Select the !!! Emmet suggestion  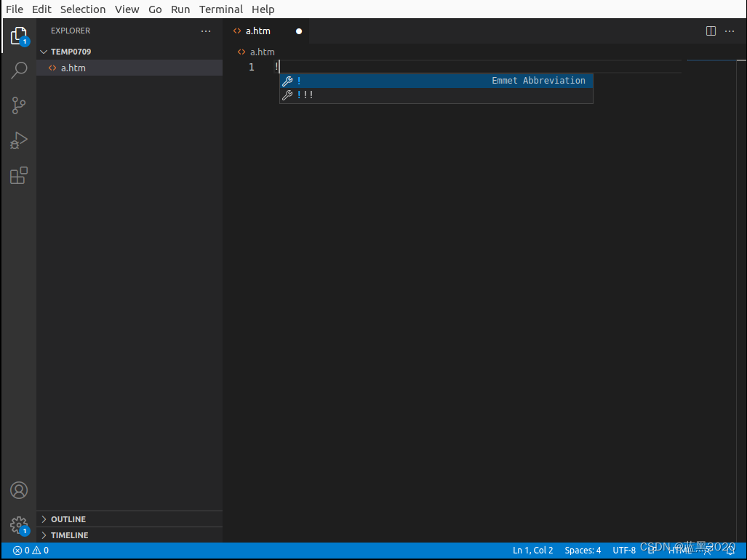[305, 94]
